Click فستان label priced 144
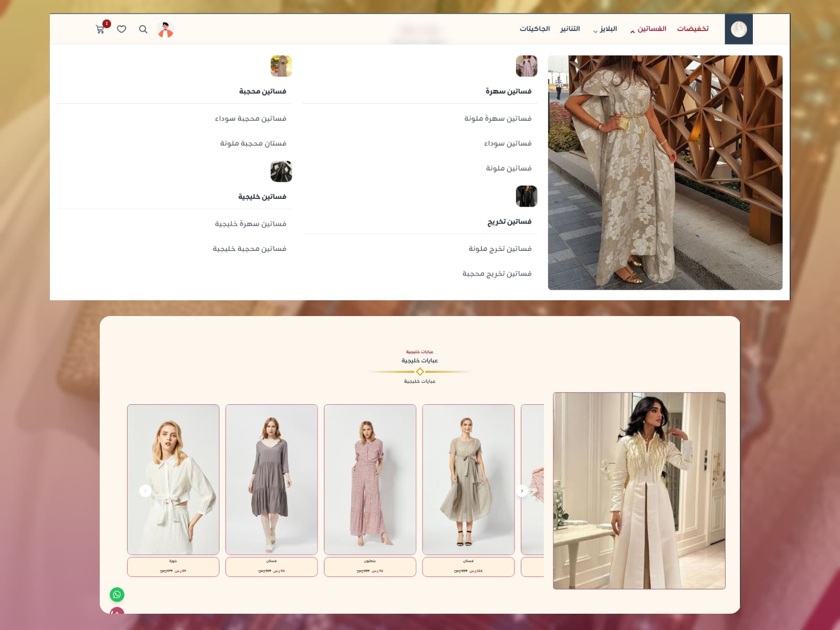840x630 pixels. point(468,567)
